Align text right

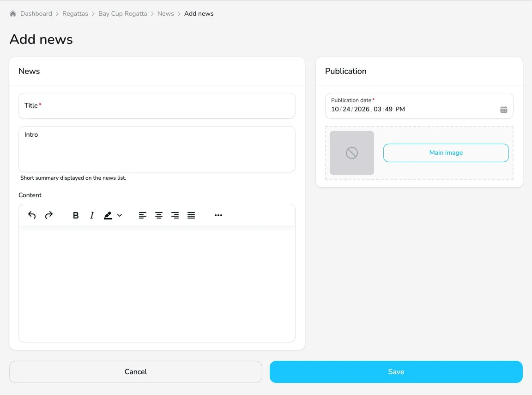pyautogui.click(x=175, y=215)
